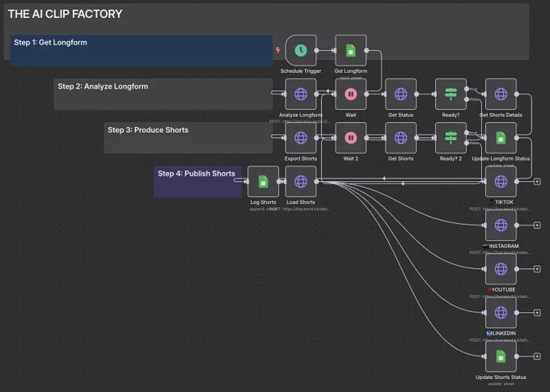This screenshot has height=392, width=550.
Task: Select the TIKTOK publish node
Action: (x=501, y=182)
